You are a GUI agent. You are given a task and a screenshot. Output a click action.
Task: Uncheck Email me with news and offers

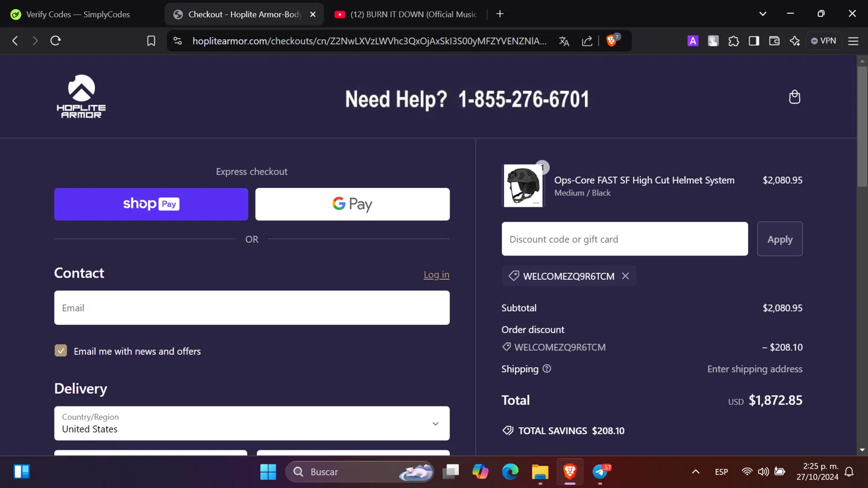[61, 350]
